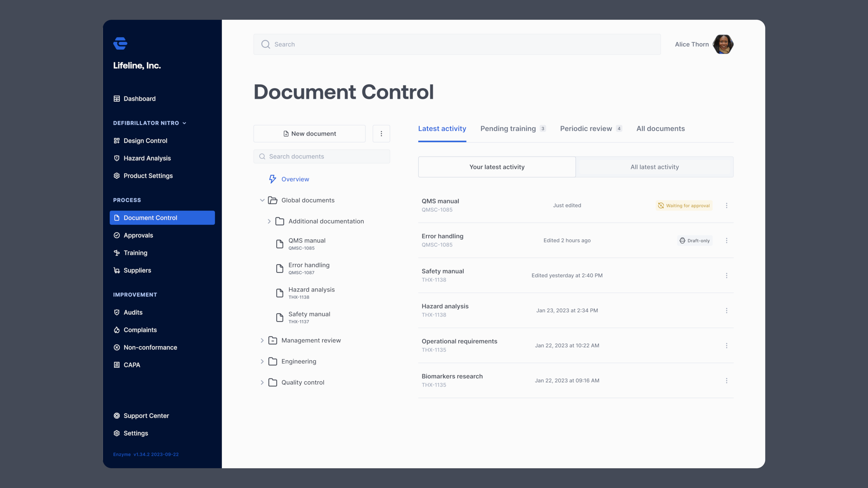This screenshot has width=868, height=488.
Task: Open the kebab menu for QMS manual row
Action: click(x=726, y=205)
